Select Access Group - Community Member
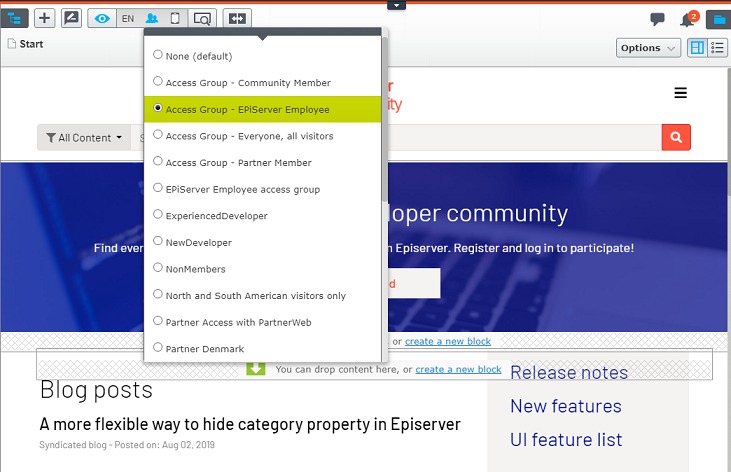Image resolution: width=731 pixels, height=472 pixels. [x=262, y=83]
